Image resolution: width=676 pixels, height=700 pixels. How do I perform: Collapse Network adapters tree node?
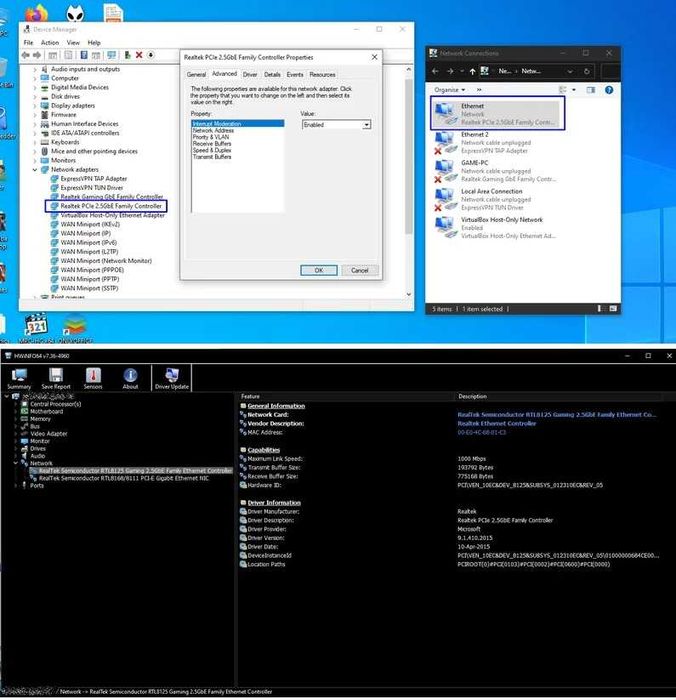35,170
